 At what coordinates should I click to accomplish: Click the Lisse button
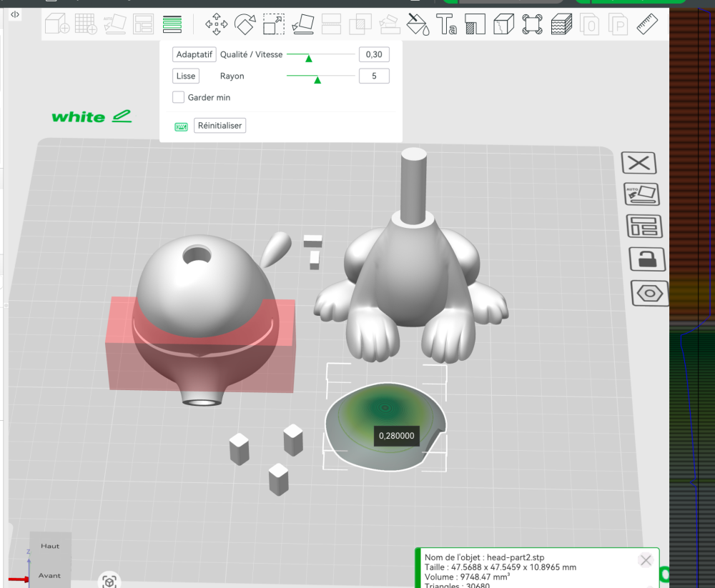click(186, 76)
